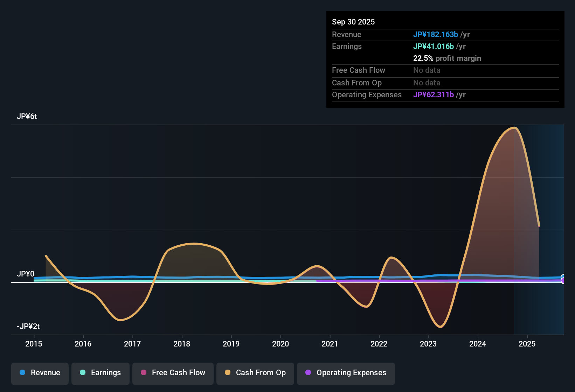
Task: Toggle the Operating Expenses series off
Action: click(x=346, y=373)
